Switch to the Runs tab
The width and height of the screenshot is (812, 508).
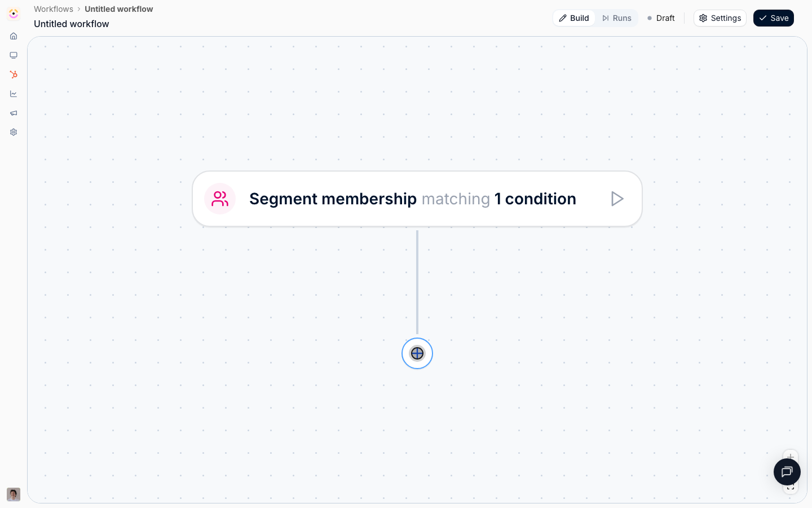[x=616, y=18]
